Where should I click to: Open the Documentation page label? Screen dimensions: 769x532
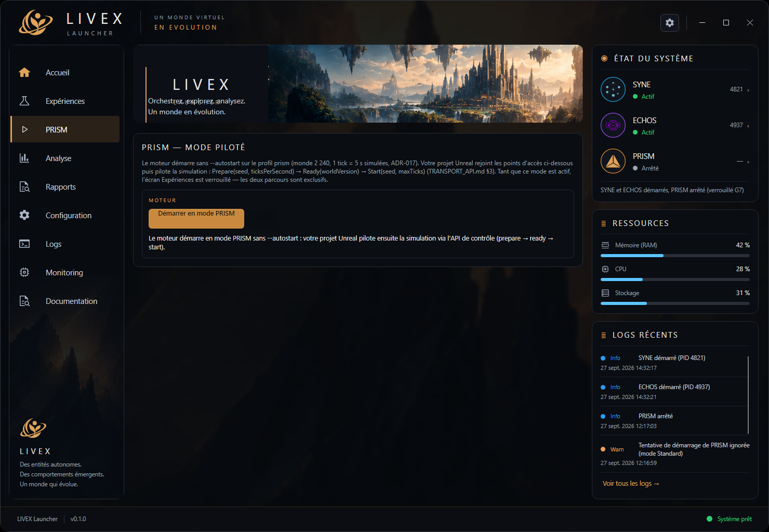click(x=72, y=301)
